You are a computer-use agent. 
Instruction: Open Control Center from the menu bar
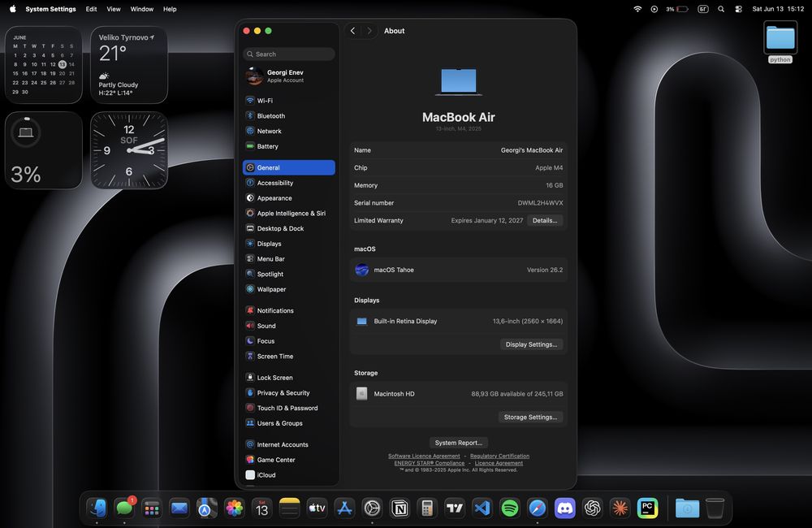pyautogui.click(x=738, y=9)
